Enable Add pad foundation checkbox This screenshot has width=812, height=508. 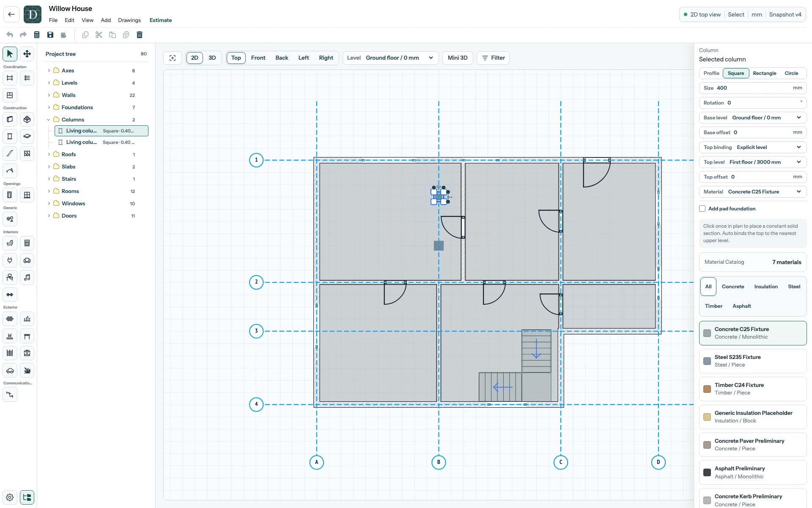(702, 209)
